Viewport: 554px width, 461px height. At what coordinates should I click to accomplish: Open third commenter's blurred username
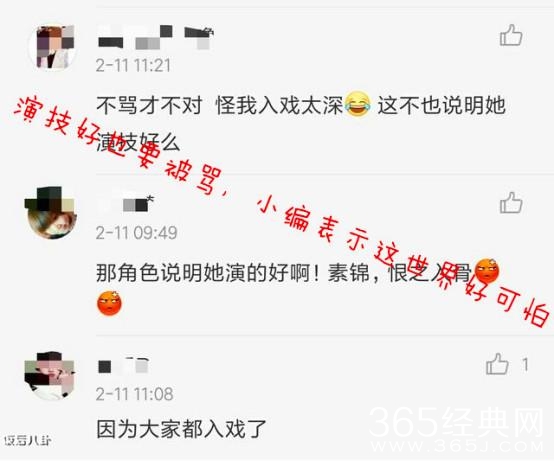pyautogui.click(x=123, y=366)
